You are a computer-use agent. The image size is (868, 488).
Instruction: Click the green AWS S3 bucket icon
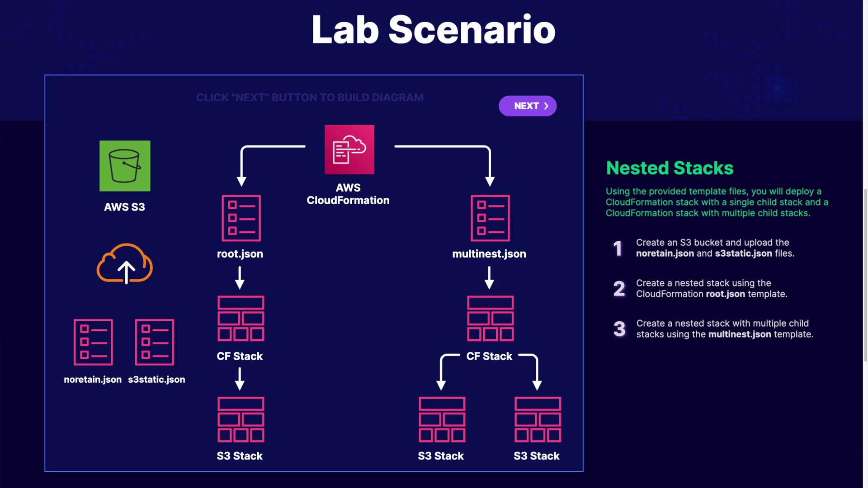[x=125, y=166]
